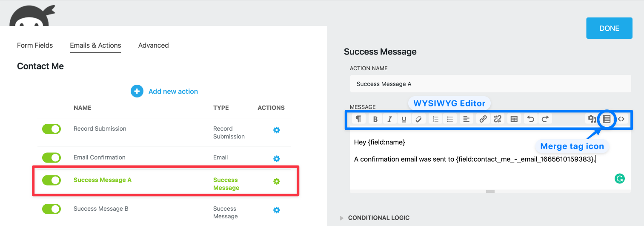Toggle off the Email Confirmation action
Image resolution: width=644 pixels, height=226 pixels.
[x=52, y=158]
